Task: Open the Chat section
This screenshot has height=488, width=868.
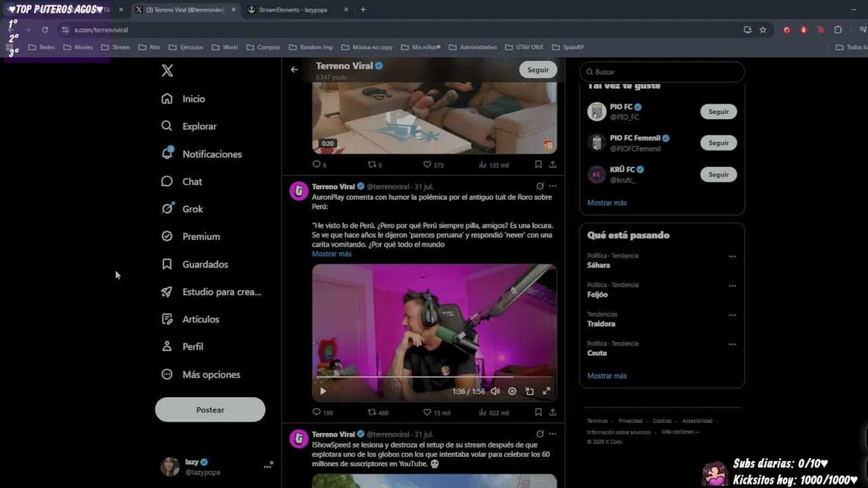Action: tap(182, 182)
